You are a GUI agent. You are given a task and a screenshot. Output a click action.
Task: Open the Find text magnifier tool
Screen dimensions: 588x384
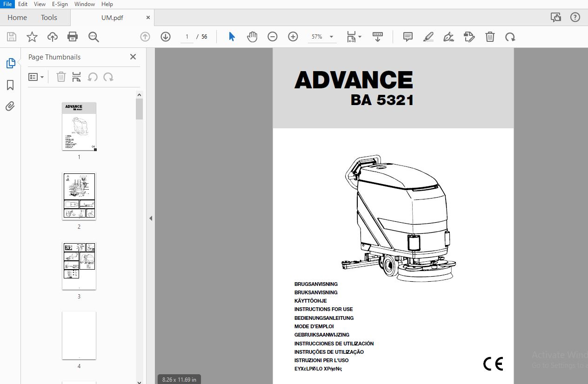[94, 37]
